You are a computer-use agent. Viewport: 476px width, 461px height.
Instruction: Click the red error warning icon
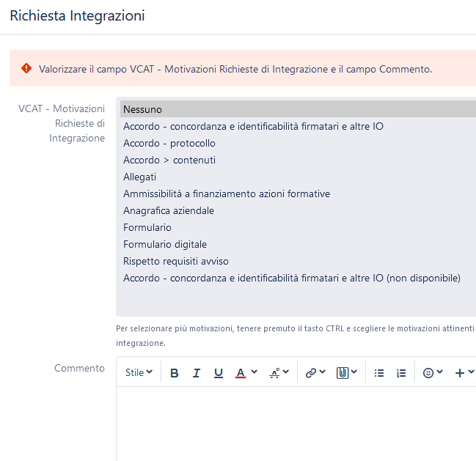pyautogui.click(x=26, y=68)
